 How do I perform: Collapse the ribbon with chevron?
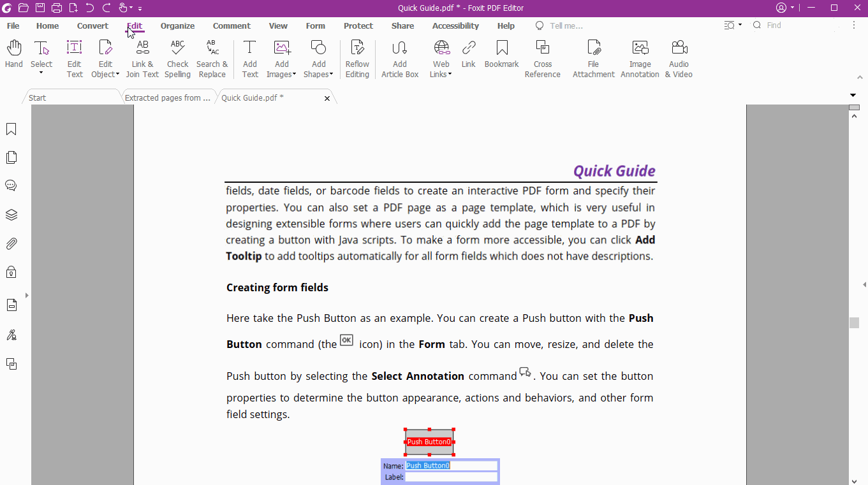[859, 76]
